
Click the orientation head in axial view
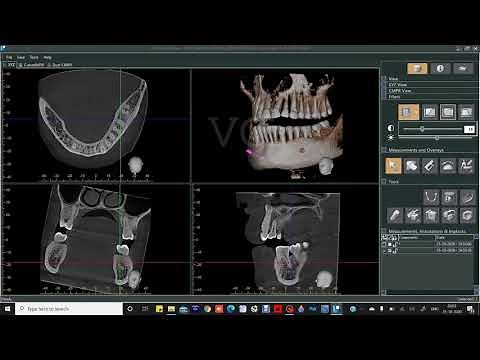point(135,165)
